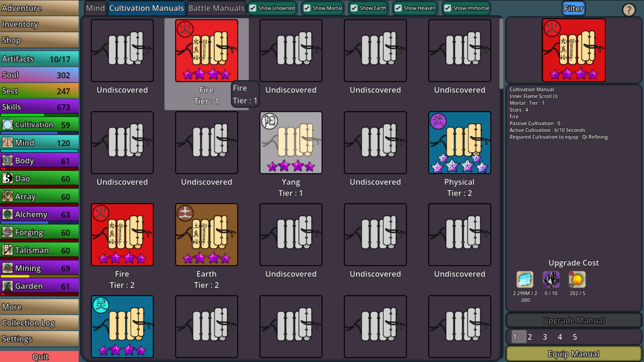Switch to the Mind tab
The image size is (644, 362).
pos(95,8)
